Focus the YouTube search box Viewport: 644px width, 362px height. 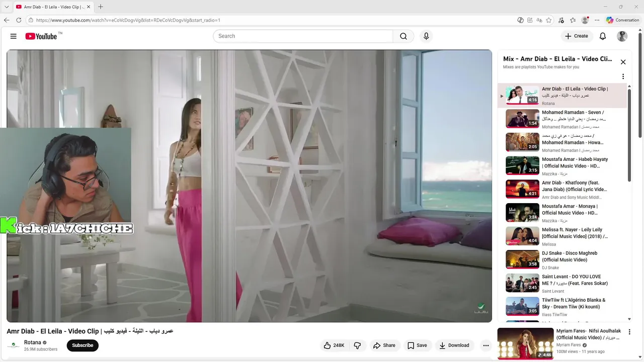[x=303, y=36]
